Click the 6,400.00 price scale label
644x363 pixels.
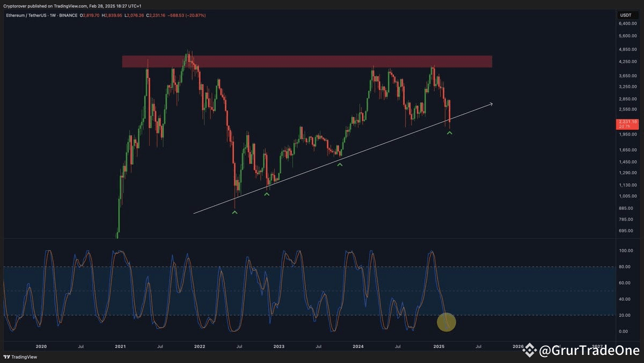[x=628, y=23]
